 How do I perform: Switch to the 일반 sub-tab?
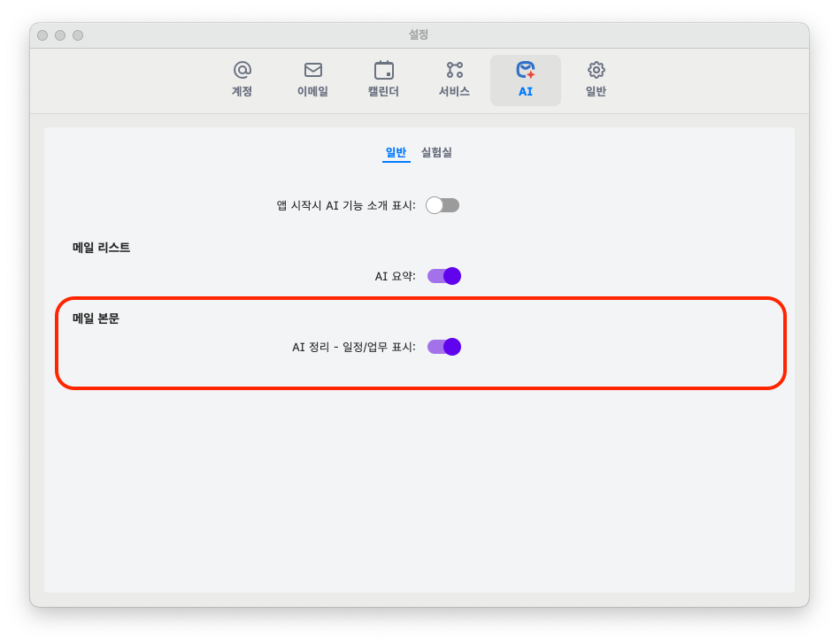396,152
